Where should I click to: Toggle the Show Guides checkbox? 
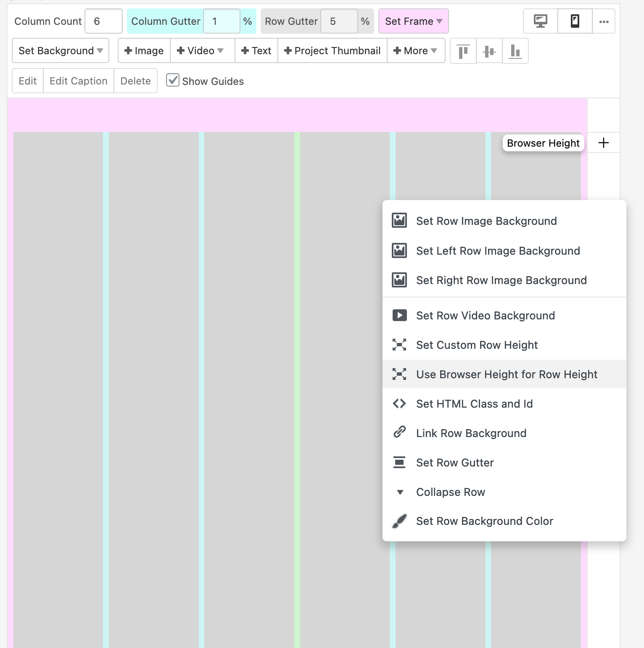[173, 80]
